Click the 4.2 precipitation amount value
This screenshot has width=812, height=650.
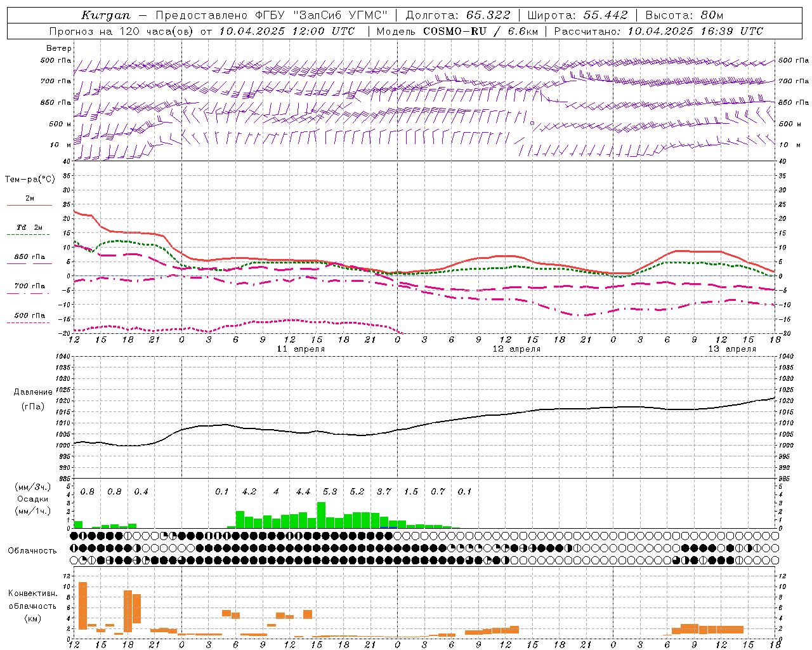tap(249, 492)
